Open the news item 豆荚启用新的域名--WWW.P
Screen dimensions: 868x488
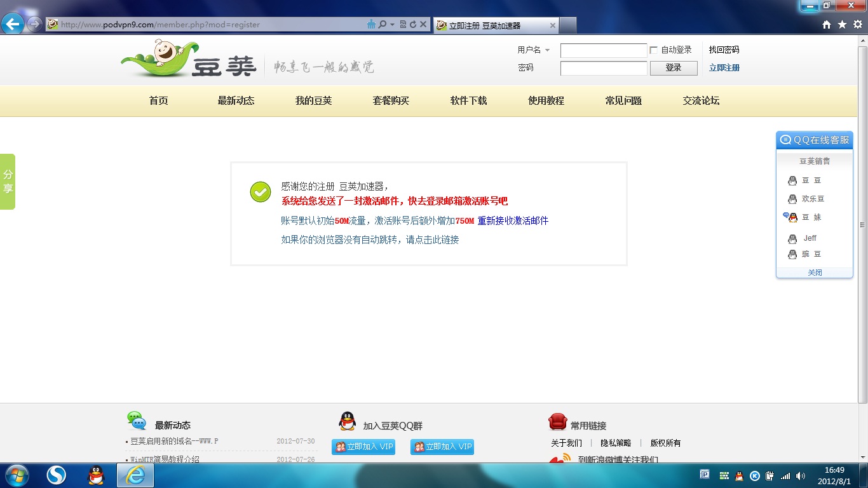pyautogui.click(x=174, y=441)
